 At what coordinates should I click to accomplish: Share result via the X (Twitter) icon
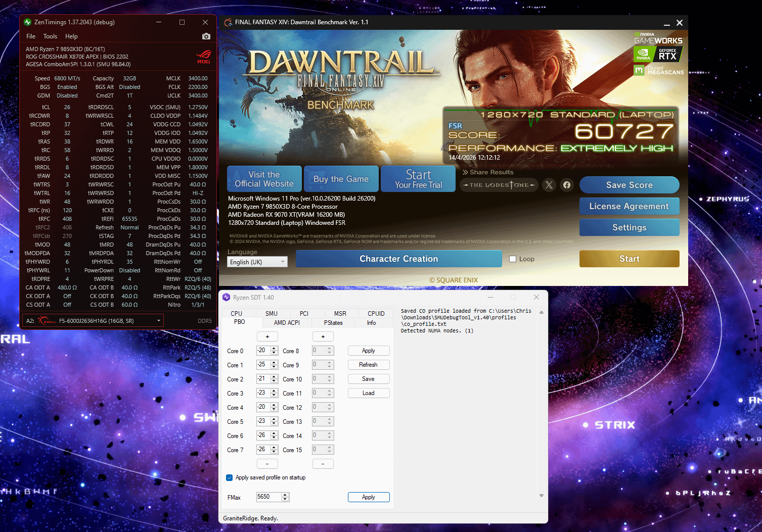[x=549, y=185]
